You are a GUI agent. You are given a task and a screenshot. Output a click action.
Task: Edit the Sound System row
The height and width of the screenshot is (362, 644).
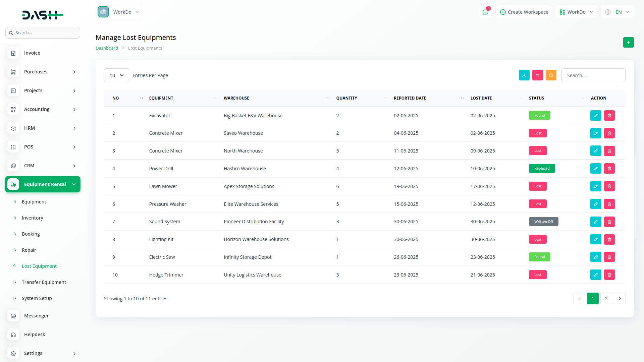tap(596, 222)
